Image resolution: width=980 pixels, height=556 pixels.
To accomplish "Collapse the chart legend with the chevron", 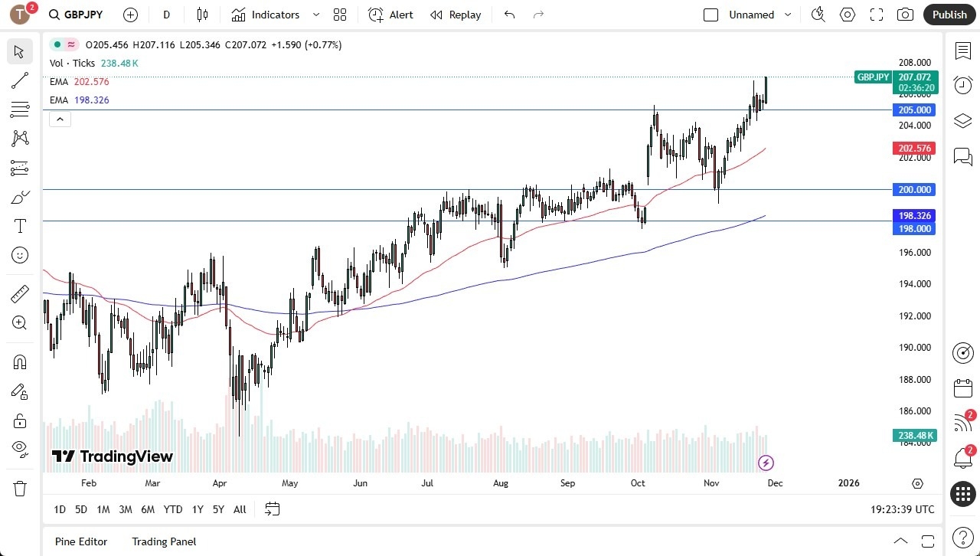I will 60,119.
